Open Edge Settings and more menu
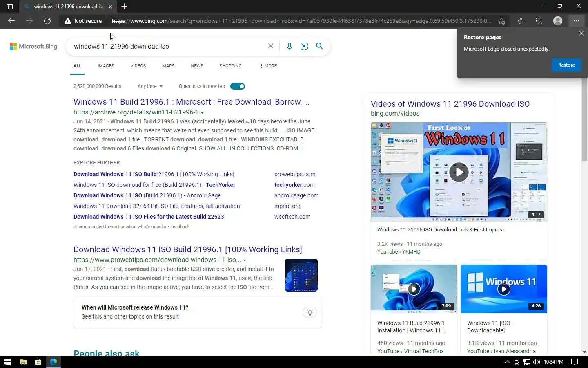This screenshot has height=368, width=588. (x=576, y=21)
